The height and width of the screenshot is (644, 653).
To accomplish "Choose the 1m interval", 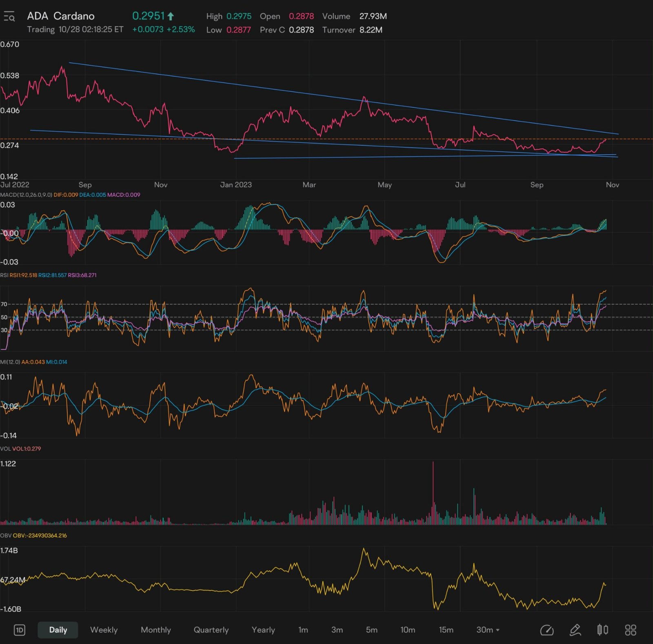I will 303,630.
